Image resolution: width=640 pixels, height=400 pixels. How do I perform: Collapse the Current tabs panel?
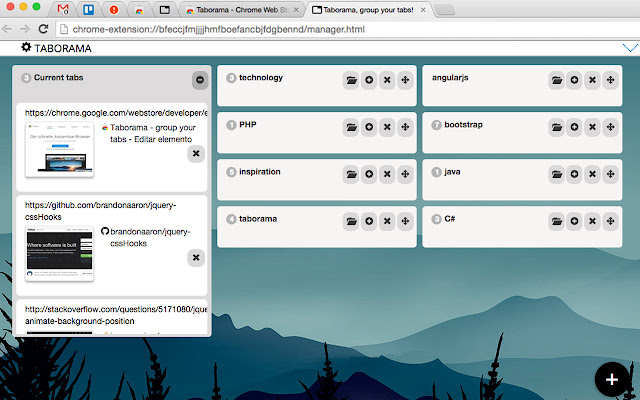pos(200,80)
